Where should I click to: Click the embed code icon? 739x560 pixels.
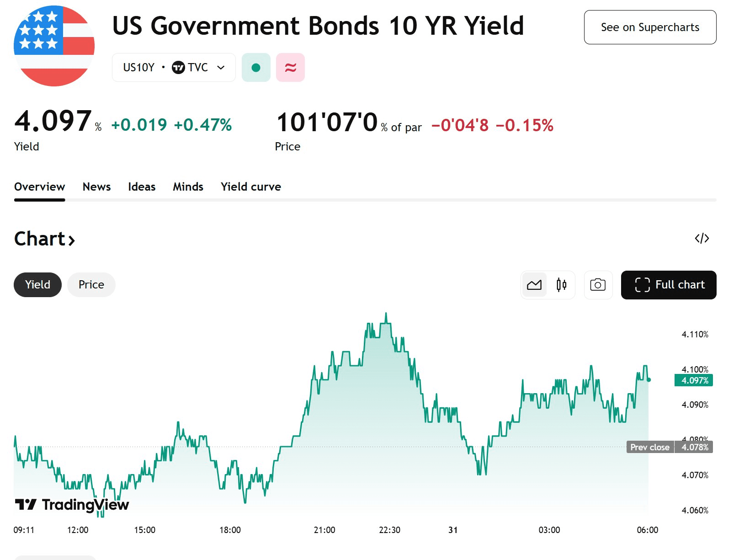(x=702, y=238)
